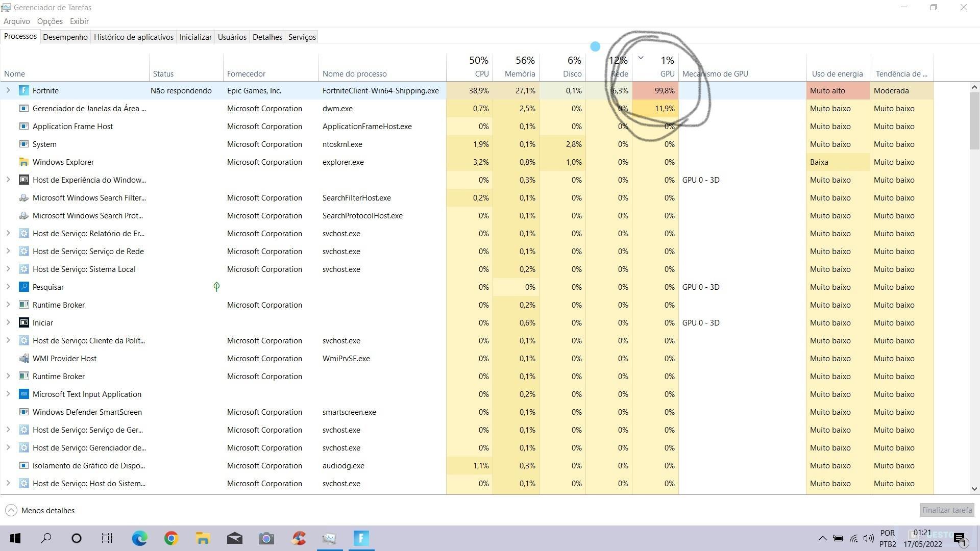Click the Fortnite process icon
Image resolution: width=980 pixels, height=551 pixels.
pos(23,91)
